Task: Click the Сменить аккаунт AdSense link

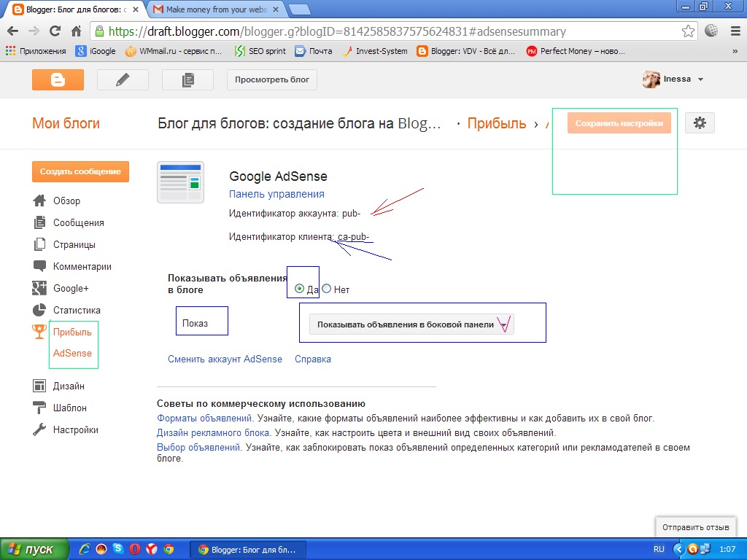Action: coord(225,359)
